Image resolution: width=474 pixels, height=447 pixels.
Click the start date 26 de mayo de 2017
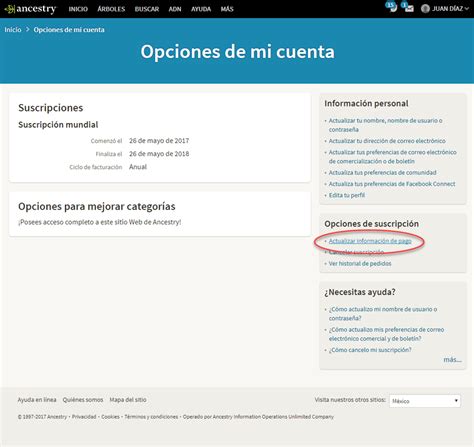pos(159,141)
